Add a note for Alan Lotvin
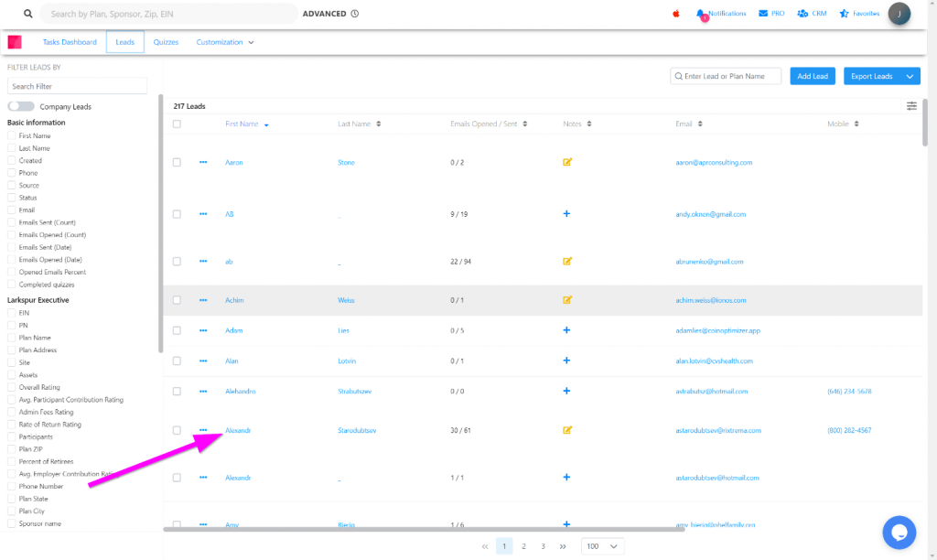 pos(566,361)
